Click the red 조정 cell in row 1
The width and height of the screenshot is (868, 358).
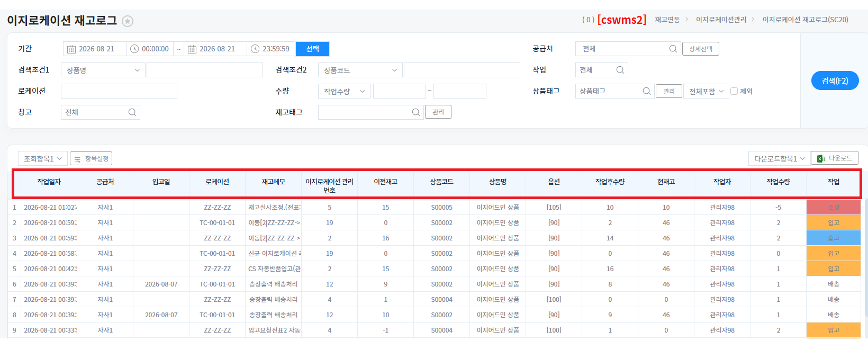click(834, 207)
